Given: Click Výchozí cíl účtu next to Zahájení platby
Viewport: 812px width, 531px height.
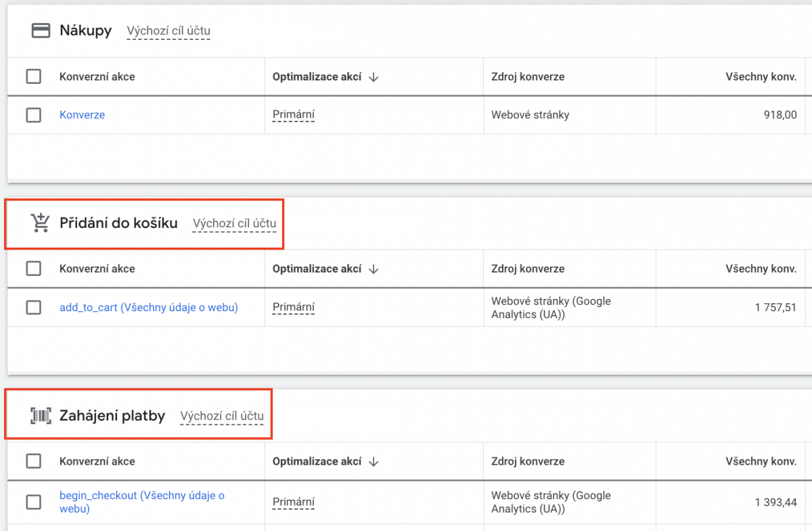Looking at the screenshot, I should (222, 415).
